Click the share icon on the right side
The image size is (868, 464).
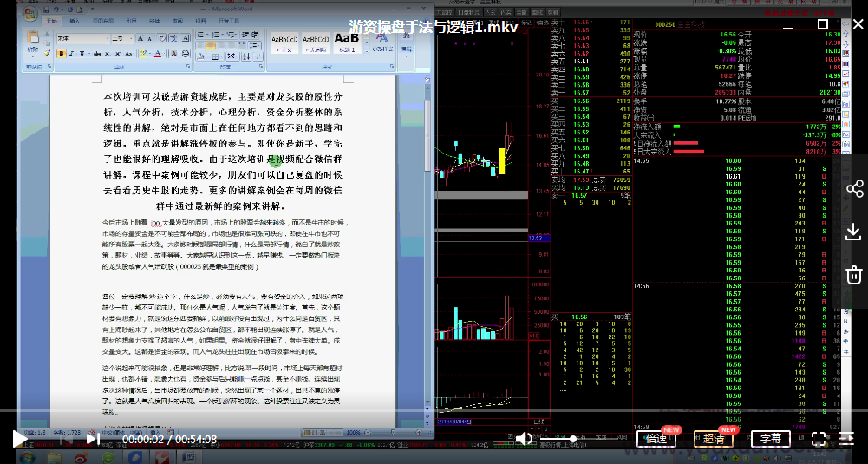click(854, 188)
